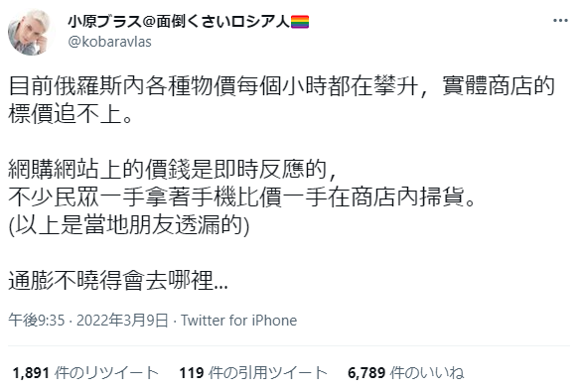Click the 2022年3月9日 date

coord(122,321)
